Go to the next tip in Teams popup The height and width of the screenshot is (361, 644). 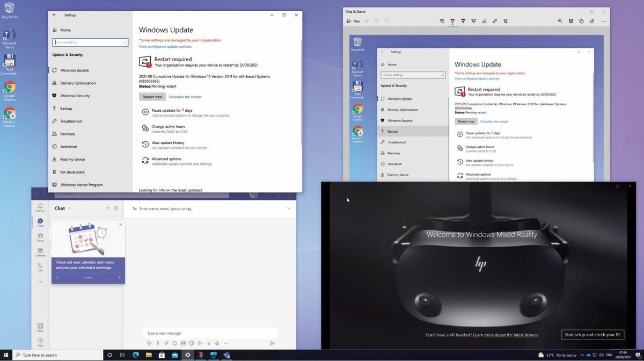pyautogui.click(x=119, y=278)
